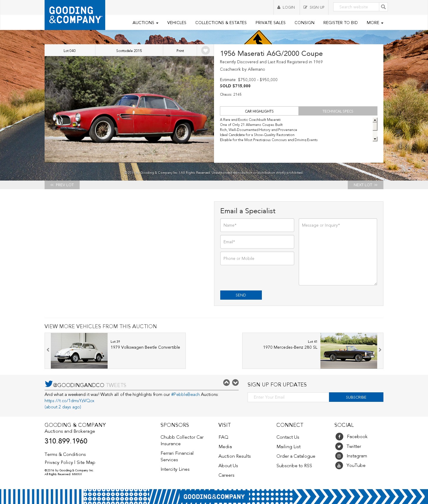
Task: Open the #PebbleBeach hashtag link
Action: [x=185, y=394]
